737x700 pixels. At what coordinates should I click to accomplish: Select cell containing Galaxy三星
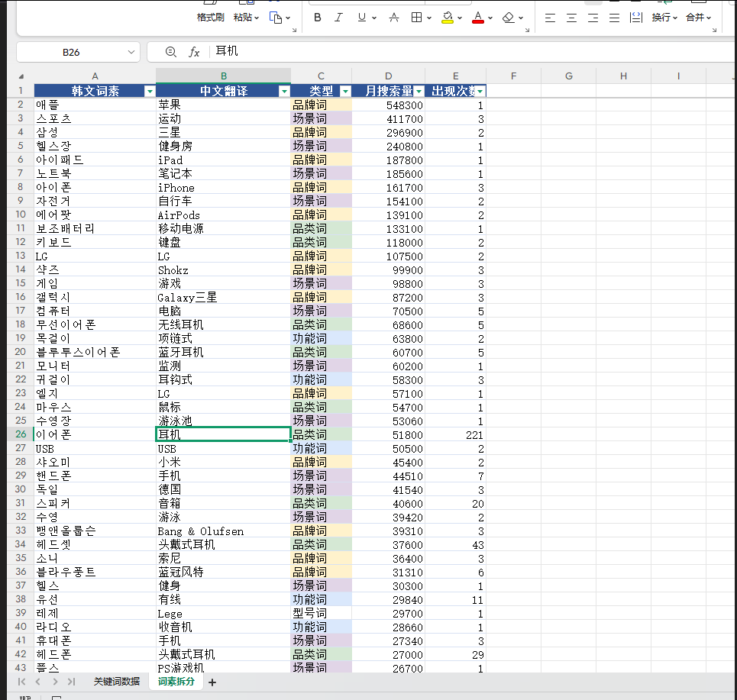tap(223, 298)
